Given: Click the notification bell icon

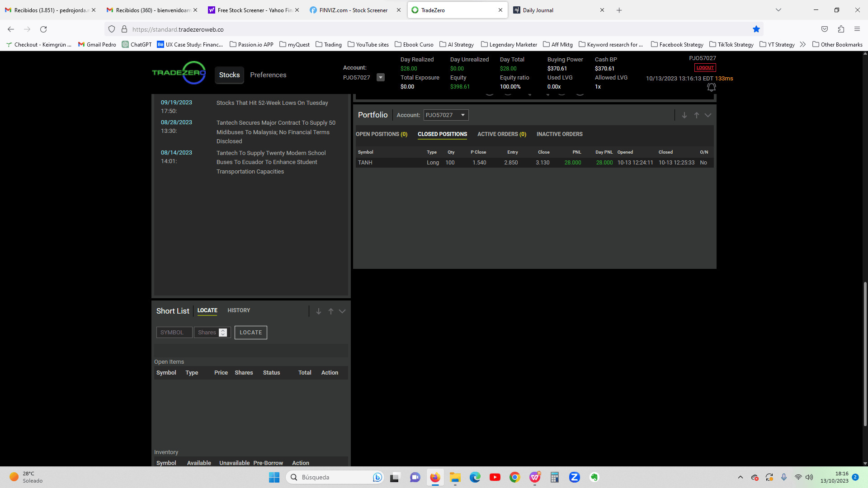Looking at the screenshot, I should (x=711, y=87).
